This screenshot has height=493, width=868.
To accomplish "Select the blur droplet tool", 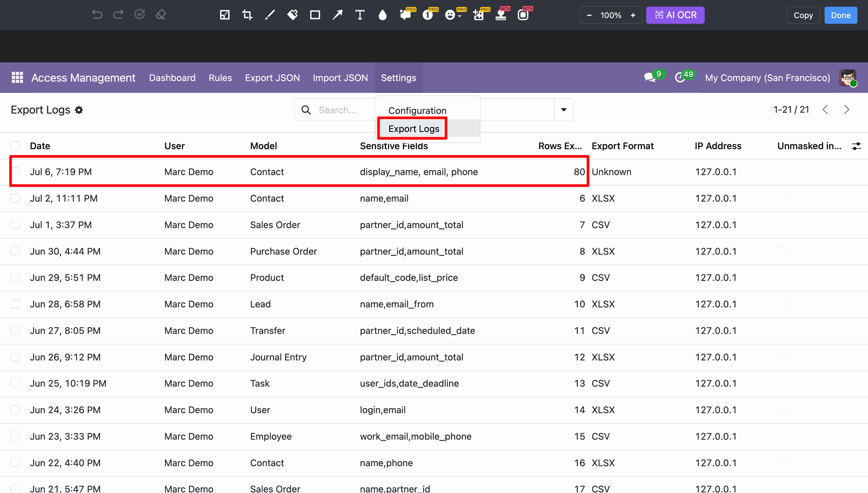I will tap(382, 15).
